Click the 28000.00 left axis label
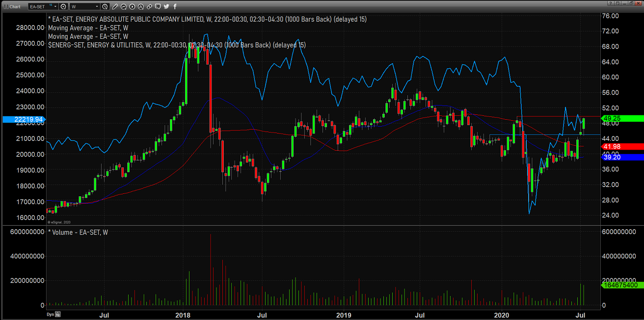Image resolution: width=644 pixels, height=320 pixels. tap(31, 27)
